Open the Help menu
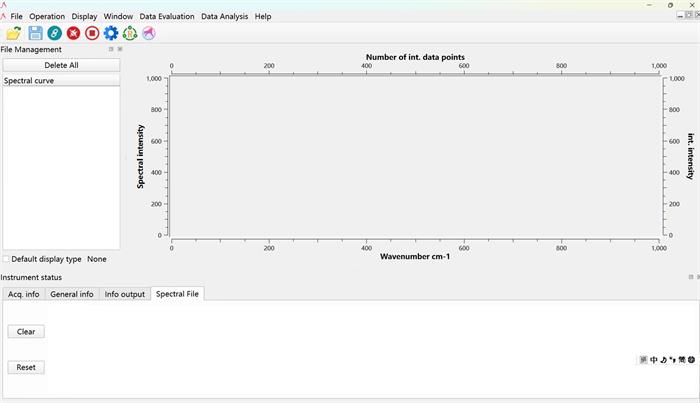The width and height of the screenshot is (700, 403). pos(263,16)
